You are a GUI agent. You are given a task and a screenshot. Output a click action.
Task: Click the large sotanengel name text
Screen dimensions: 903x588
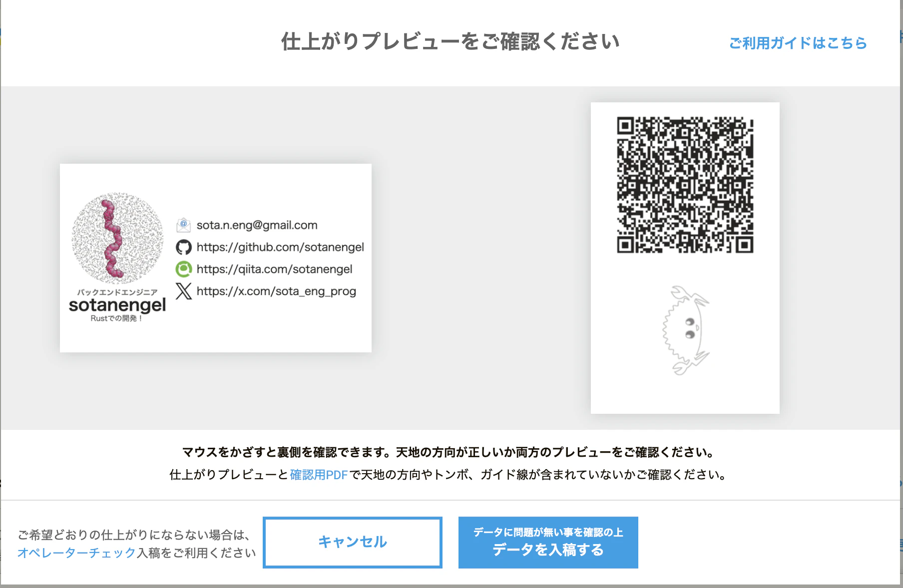pos(117,305)
